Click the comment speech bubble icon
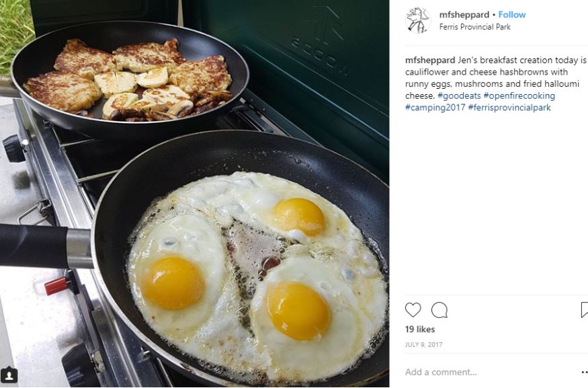This screenshot has width=588, height=388. [x=439, y=310]
